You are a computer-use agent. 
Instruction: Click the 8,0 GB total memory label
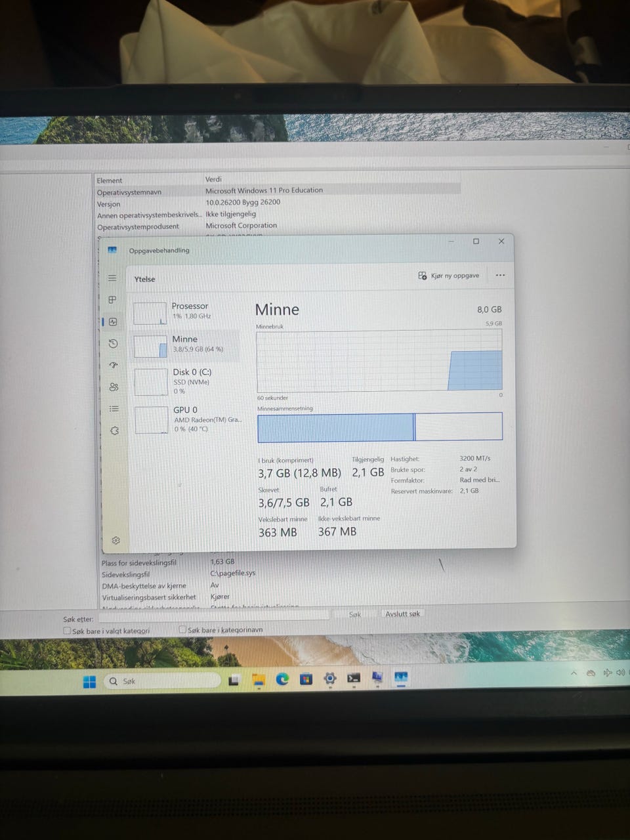pos(489,309)
